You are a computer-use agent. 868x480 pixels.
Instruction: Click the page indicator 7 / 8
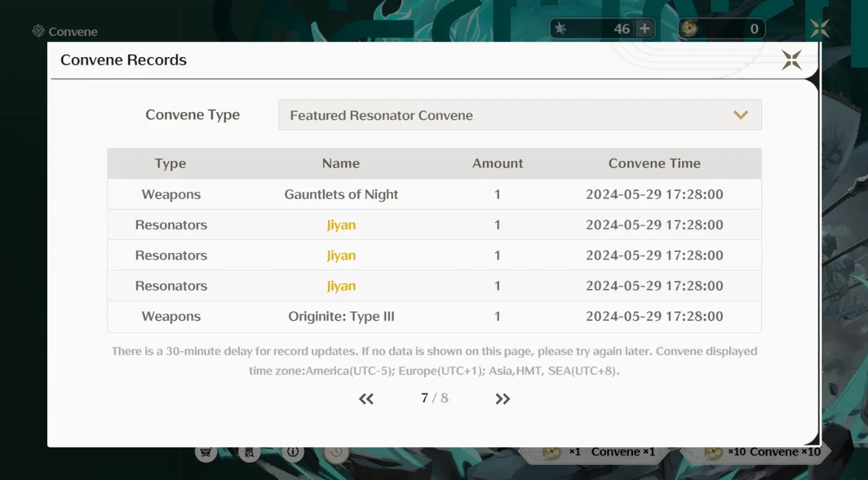[x=435, y=398]
